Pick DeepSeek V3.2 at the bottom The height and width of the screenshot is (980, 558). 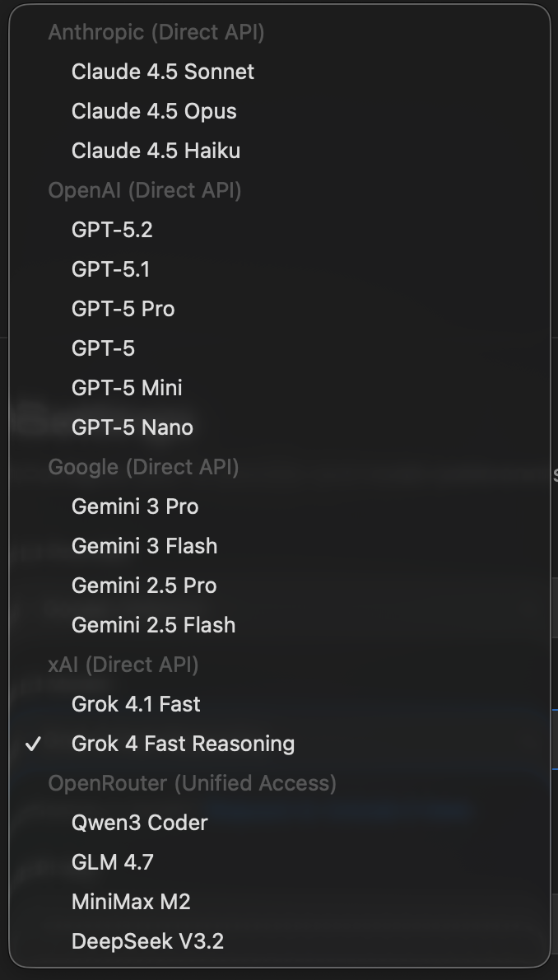[x=147, y=941]
